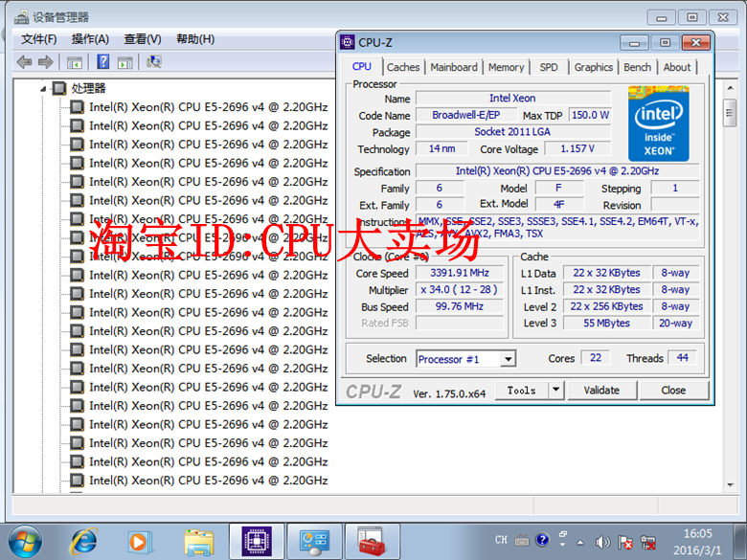Switch to the Mainboard tab

[454, 67]
